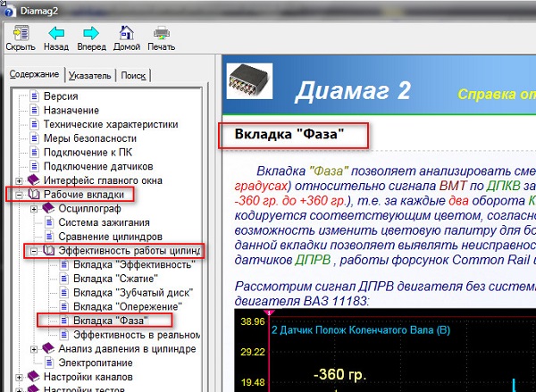Screen dimensions: 536x392
Task: Open the Подключение датчиков topic
Action: pyautogui.click(x=98, y=166)
